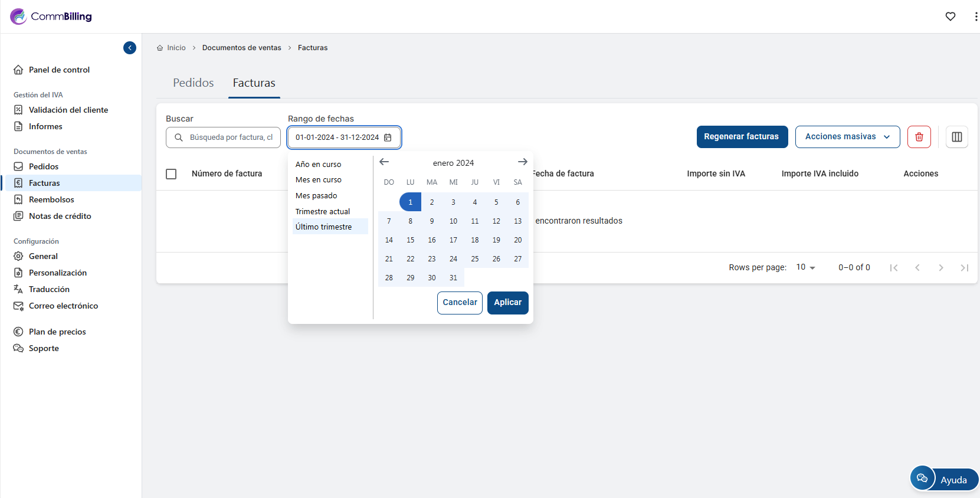Click Regenerar facturas button
The image size is (980, 498).
742,137
